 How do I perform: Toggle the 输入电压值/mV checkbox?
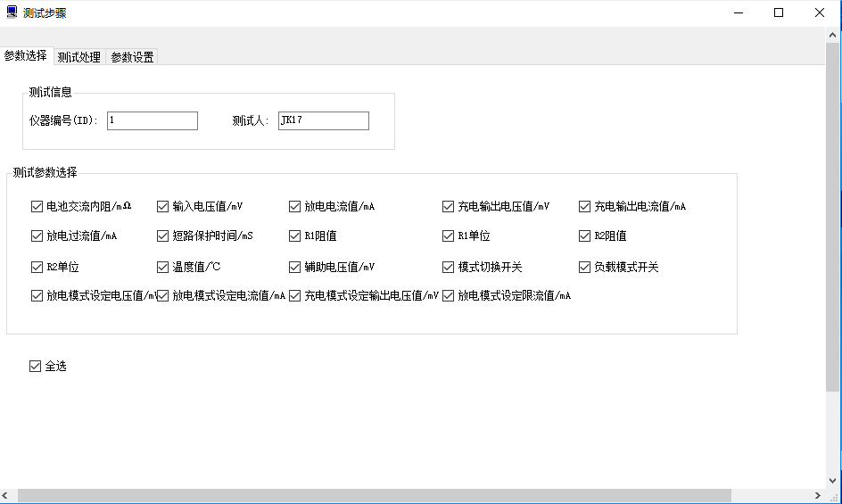click(x=163, y=207)
